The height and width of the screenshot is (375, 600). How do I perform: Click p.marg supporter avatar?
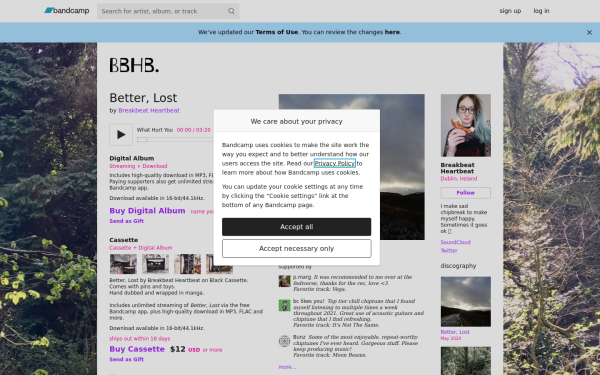pos(284,281)
